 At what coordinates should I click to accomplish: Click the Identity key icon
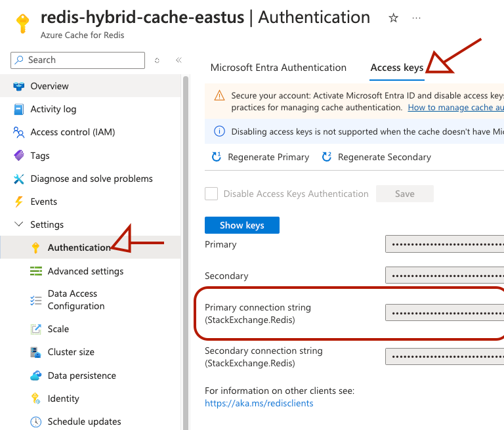(35, 398)
